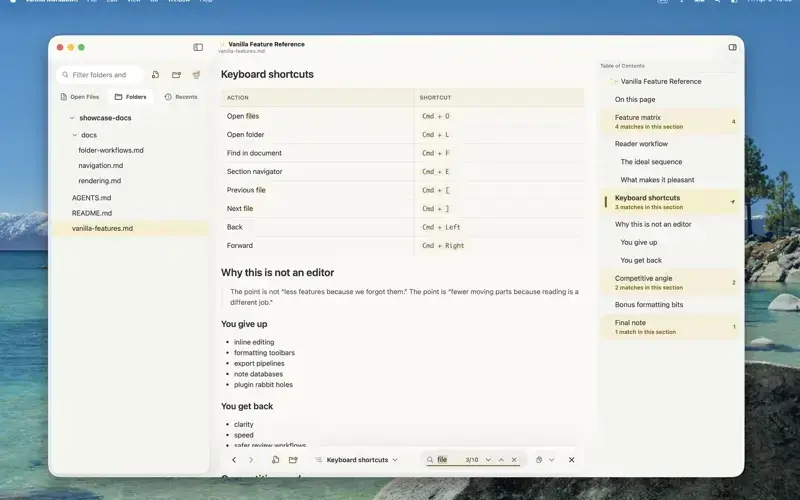The width and height of the screenshot is (800, 500).
Task: Toggle the Table of Contents panel icon
Action: 732,47
